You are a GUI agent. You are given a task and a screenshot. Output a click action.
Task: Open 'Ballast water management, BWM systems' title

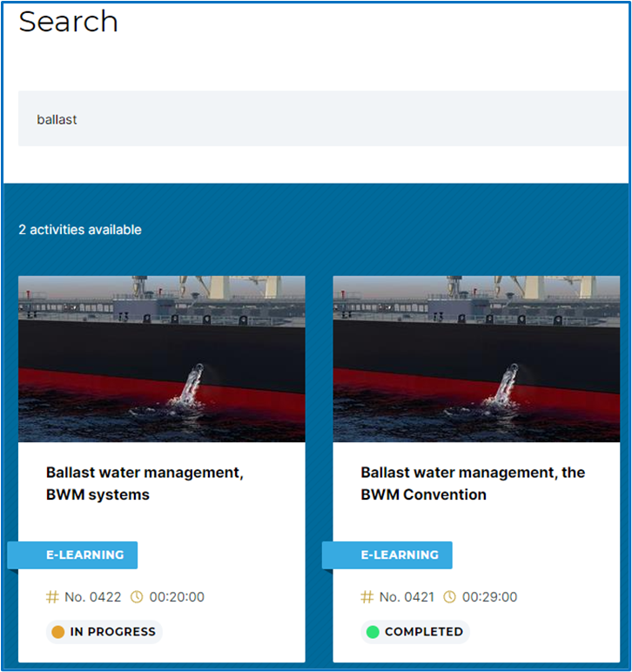(x=145, y=483)
